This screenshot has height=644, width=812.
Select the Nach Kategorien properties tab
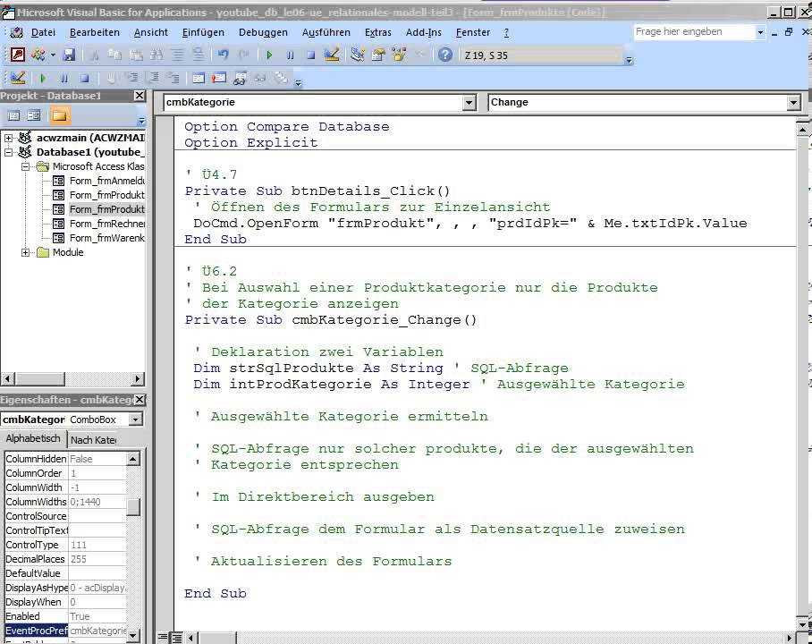(x=94, y=440)
